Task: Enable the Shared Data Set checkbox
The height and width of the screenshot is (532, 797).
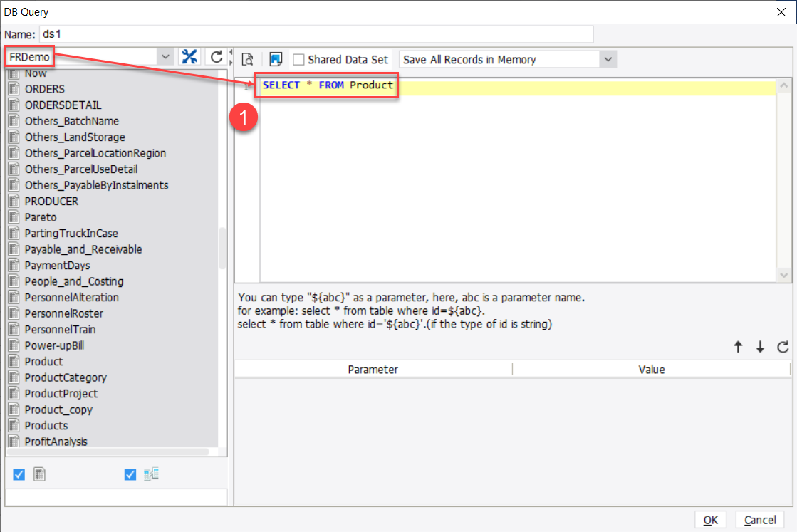Action: pyautogui.click(x=298, y=59)
